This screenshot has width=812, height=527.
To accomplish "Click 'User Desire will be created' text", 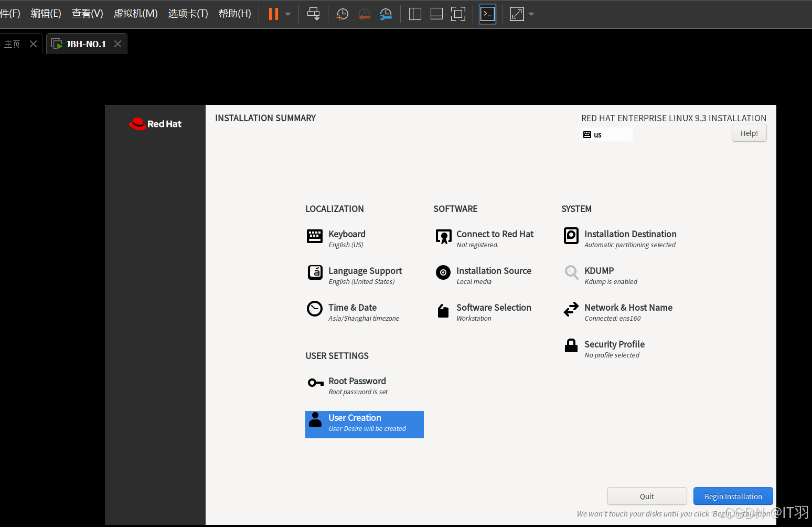I will pos(367,429).
